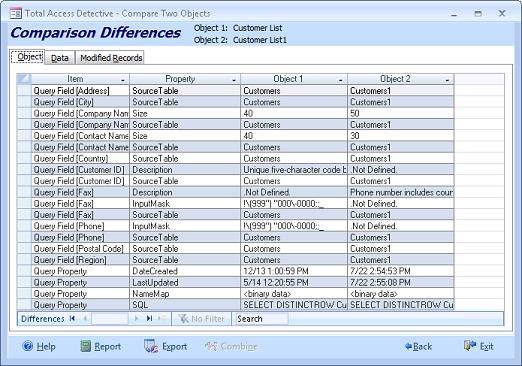The height and width of the screenshot is (366, 522).
Task: Open the Item column filter dropdown
Action: [x=123, y=80]
